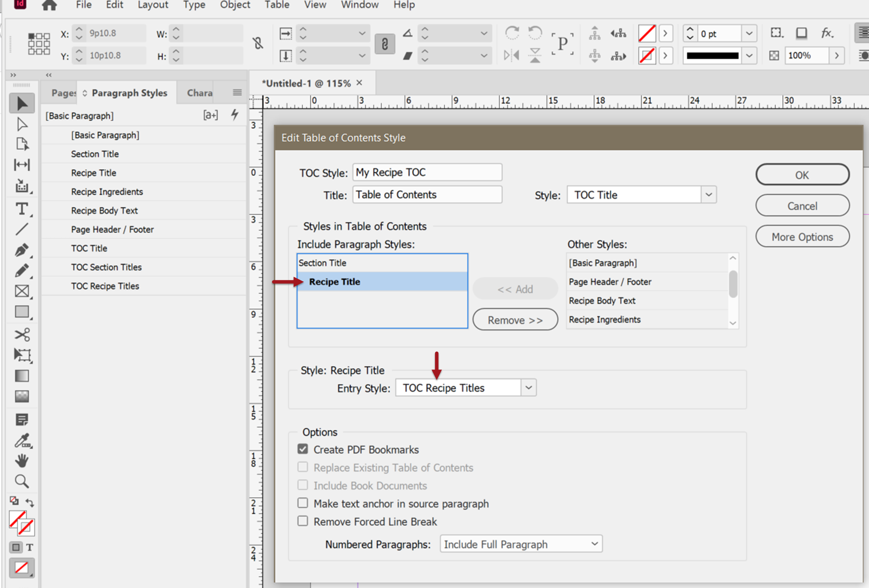The image size is (869, 588).
Task: Select the Zoom tool
Action: pos(22,481)
